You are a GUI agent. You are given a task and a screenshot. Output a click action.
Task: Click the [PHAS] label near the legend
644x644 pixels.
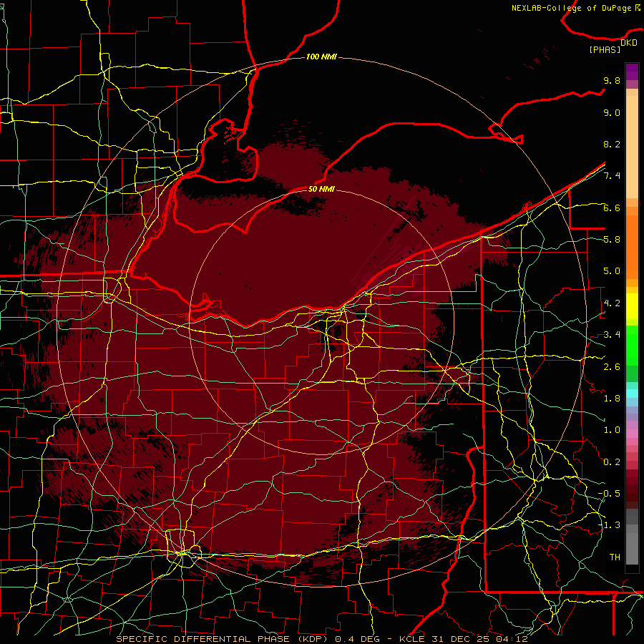(605, 49)
